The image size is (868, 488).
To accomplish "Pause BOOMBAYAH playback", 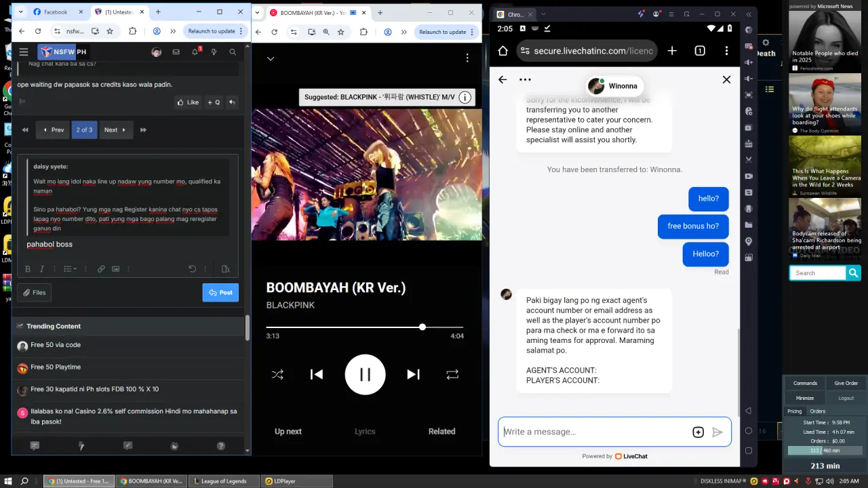I will point(365,374).
